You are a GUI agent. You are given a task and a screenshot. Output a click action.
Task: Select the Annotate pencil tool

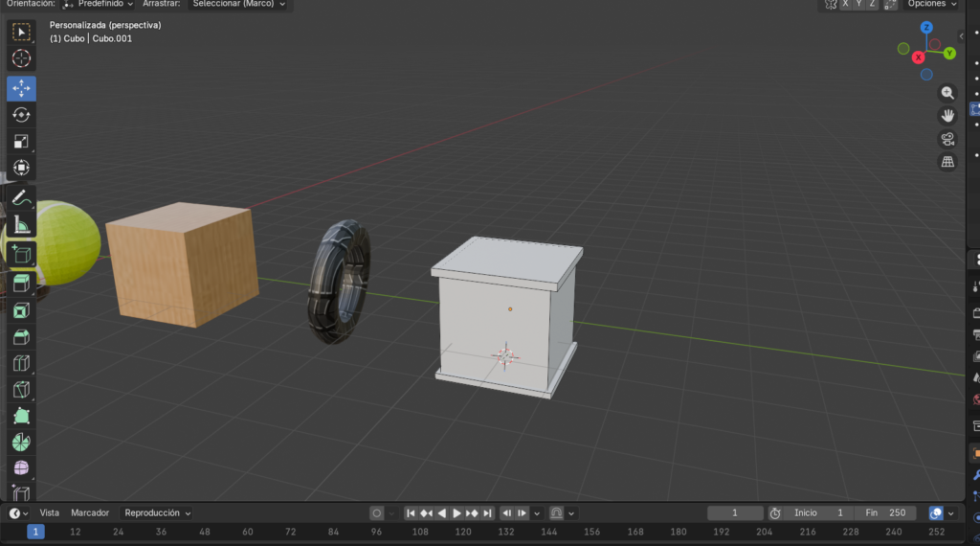coord(21,199)
